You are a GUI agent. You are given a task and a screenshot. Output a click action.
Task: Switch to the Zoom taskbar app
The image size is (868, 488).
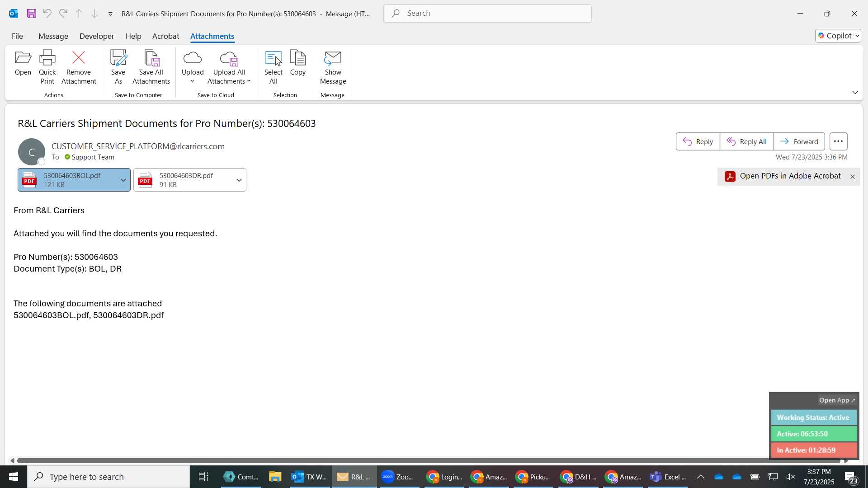[398, 477]
